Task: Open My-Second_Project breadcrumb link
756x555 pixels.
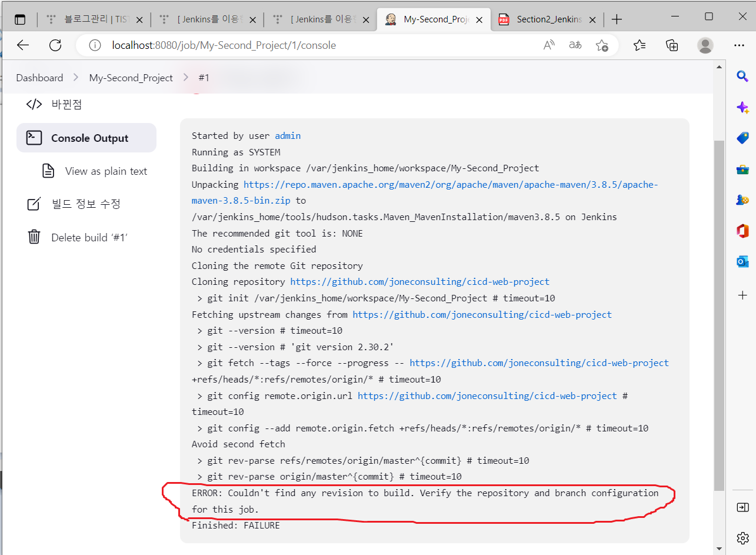Action: (x=131, y=78)
